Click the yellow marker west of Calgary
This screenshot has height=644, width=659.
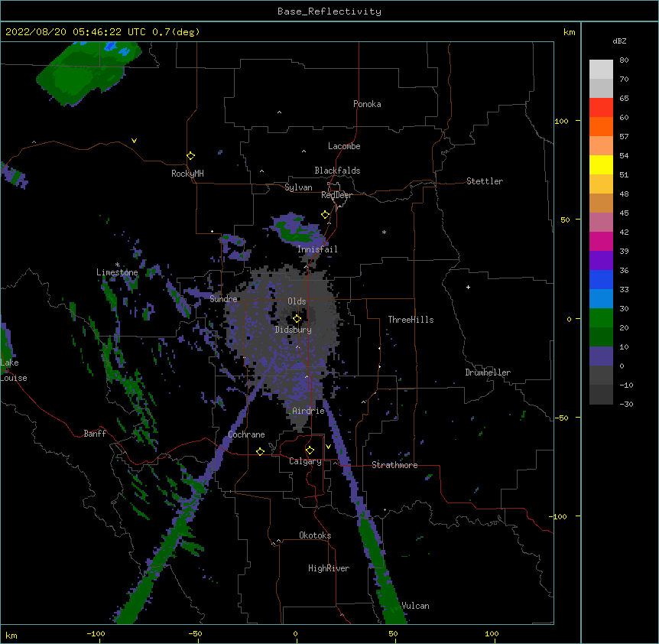(260, 451)
